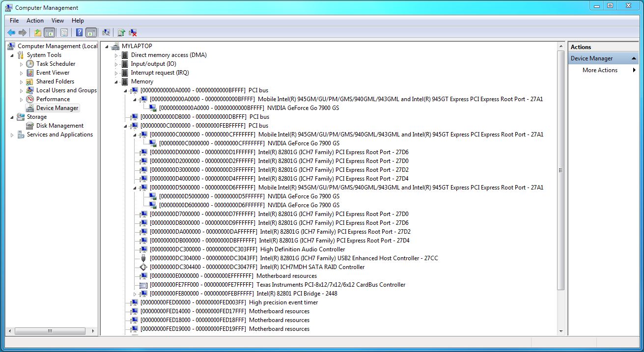The height and width of the screenshot is (352, 644).
Task: Click Direct memory access chip icon
Action: [125, 55]
